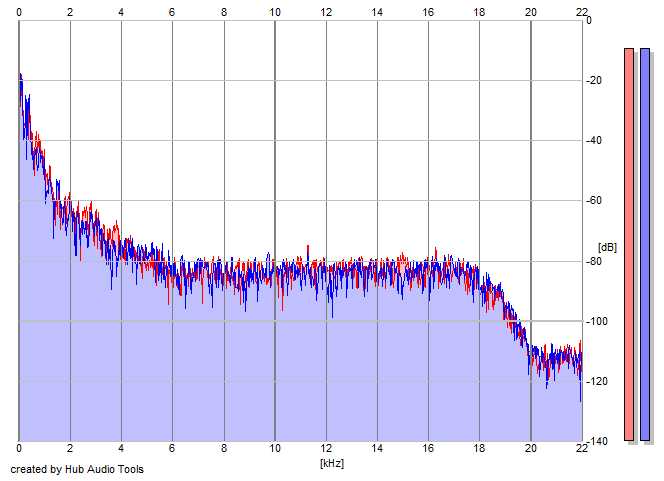The height and width of the screenshot is (481, 664).
Task: Click the [dB] axis unit label
Action: pos(607,247)
